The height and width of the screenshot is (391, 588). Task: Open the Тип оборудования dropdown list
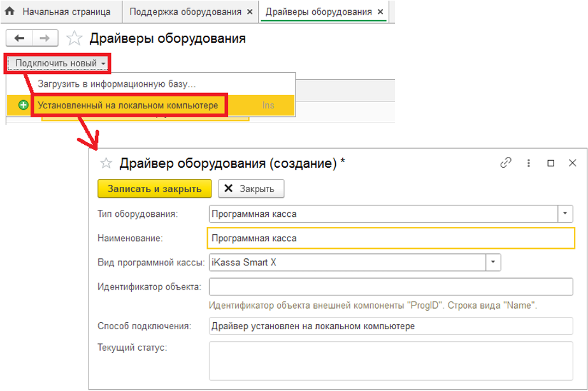[566, 214]
